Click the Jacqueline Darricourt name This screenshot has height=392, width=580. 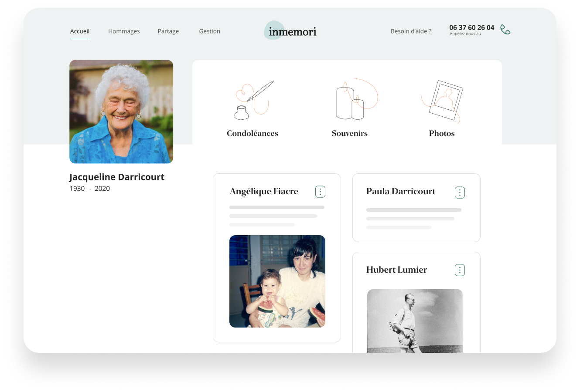pyautogui.click(x=117, y=177)
